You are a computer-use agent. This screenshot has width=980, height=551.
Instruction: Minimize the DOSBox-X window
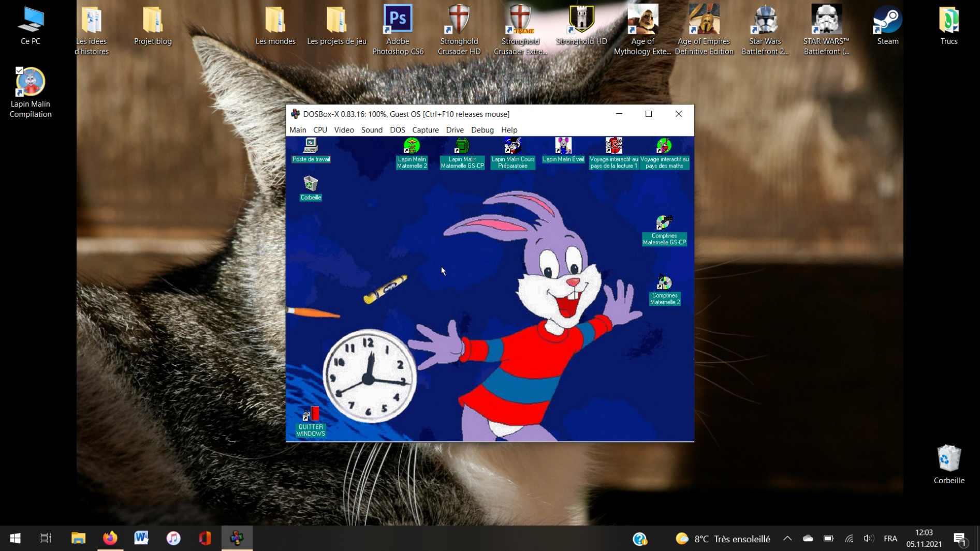(x=619, y=114)
